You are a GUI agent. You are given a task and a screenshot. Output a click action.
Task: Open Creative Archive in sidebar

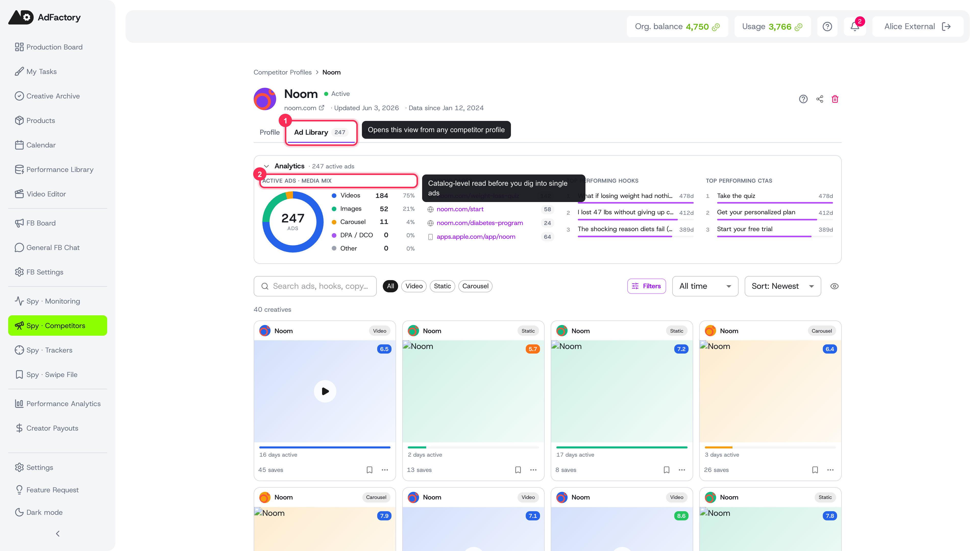tap(57, 96)
